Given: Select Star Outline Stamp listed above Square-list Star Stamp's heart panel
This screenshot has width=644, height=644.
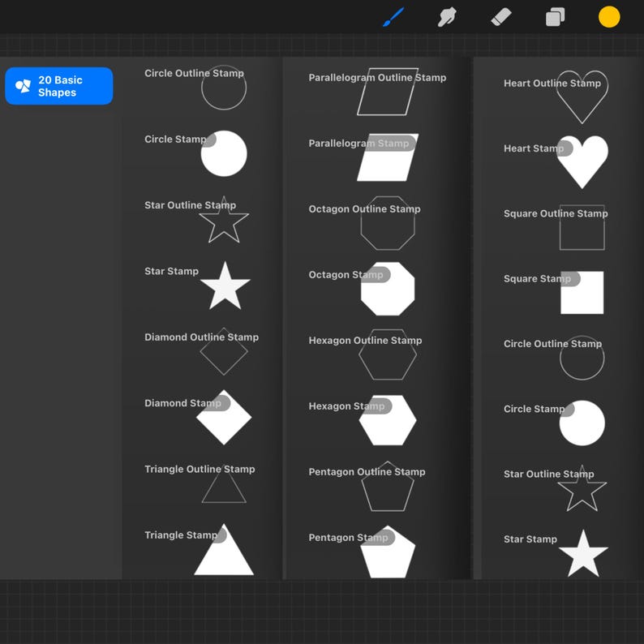Looking at the screenshot, I should [556, 488].
